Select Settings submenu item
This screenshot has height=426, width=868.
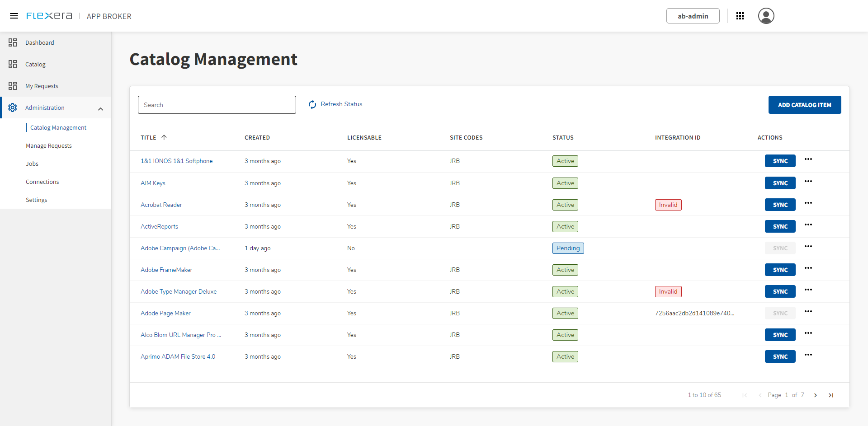(x=37, y=200)
